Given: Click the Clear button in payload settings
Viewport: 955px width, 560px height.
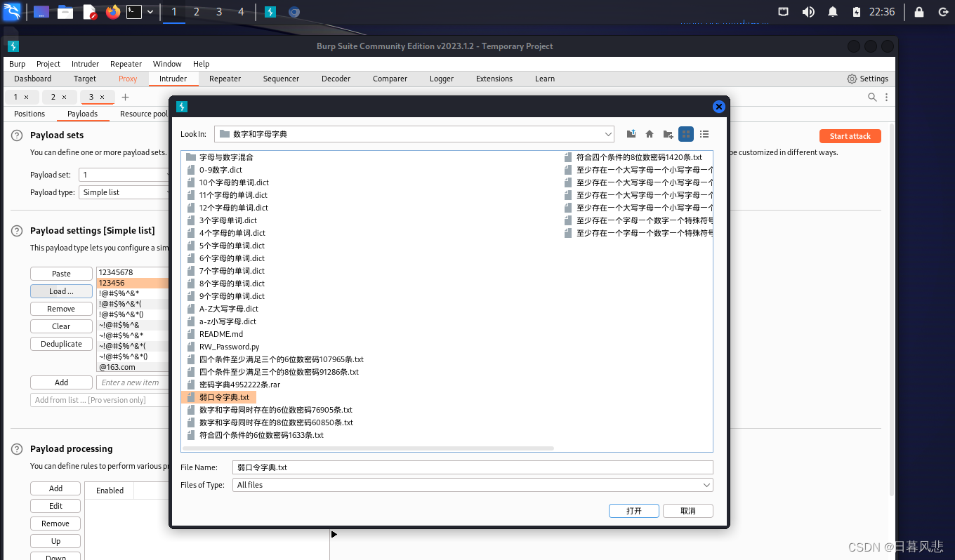Looking at the screenshot, I should 61,326.
